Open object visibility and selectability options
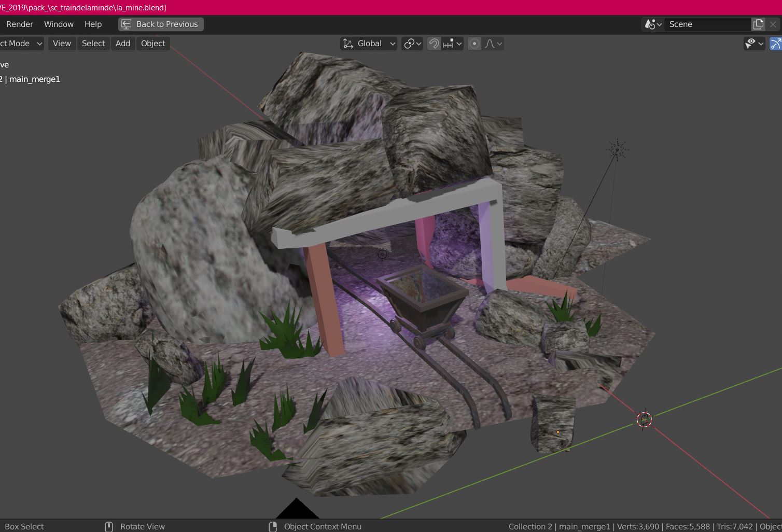The image size is (782, 532). tap(754, 44)
